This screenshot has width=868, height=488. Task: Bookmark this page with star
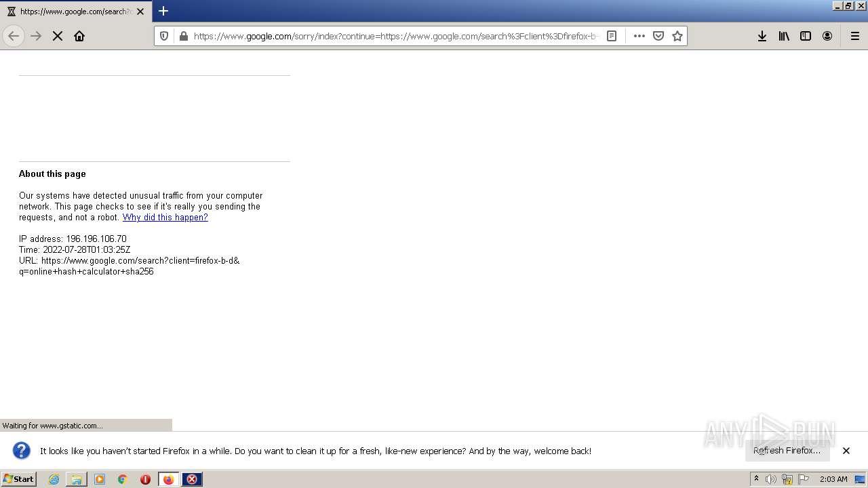[x=677, y=36]
